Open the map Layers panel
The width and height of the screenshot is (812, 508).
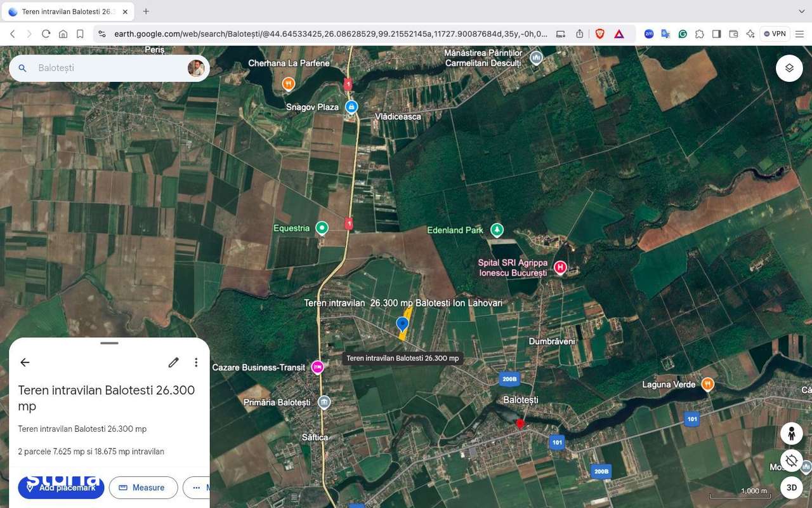(789, 67)
